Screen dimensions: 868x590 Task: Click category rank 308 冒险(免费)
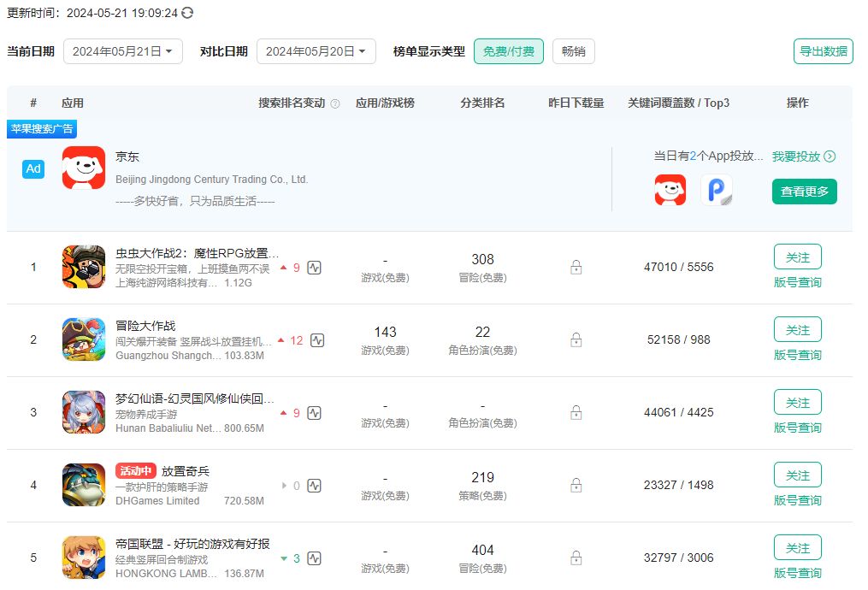tap(482, 268)
